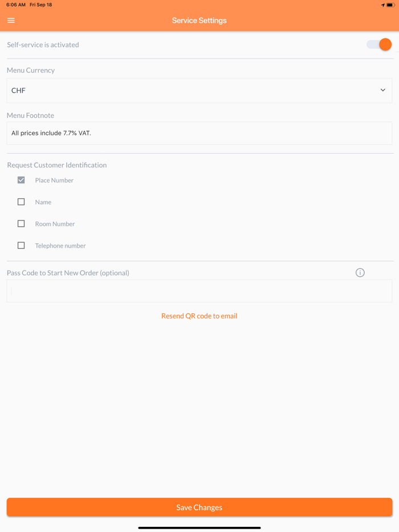Tap the home indicator bar at bottom
The width and height of the screenshot is (399, 532).
coord(199,527)
